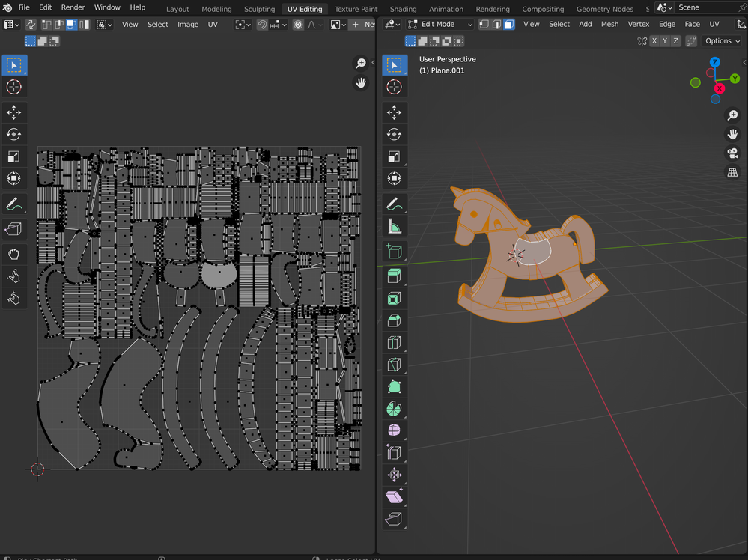Toggle camera view in the viewport
Viewport: 748px width, 560px height.
click(732, 153)
